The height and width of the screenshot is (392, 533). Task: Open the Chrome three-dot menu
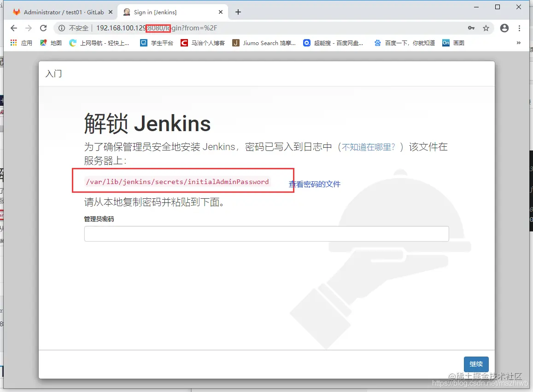(x=519, y=28)
